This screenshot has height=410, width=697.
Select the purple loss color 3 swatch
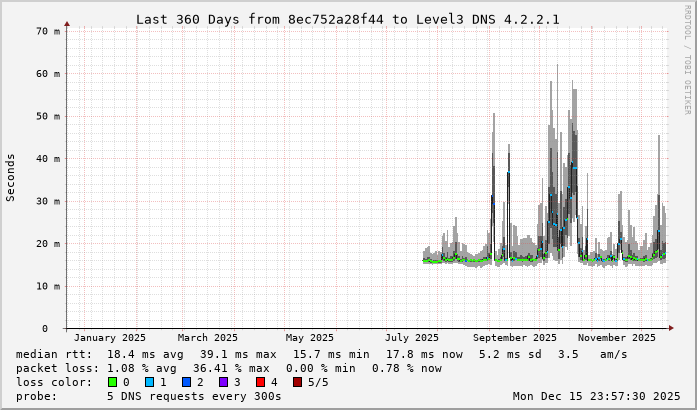coord(221,382)
